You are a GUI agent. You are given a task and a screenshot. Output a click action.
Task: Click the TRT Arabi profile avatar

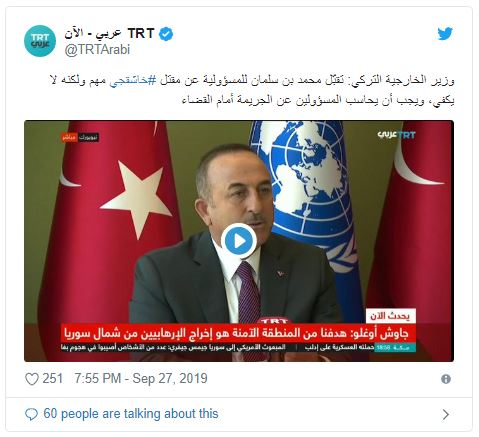pyautogui.click(x=40, y=41)
